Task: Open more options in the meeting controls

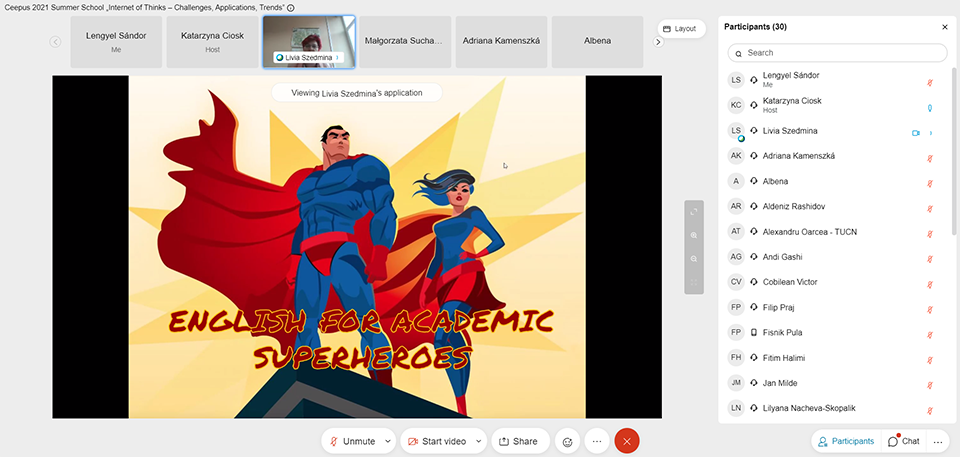Action: pyautogui.click(x=597, y=441)
